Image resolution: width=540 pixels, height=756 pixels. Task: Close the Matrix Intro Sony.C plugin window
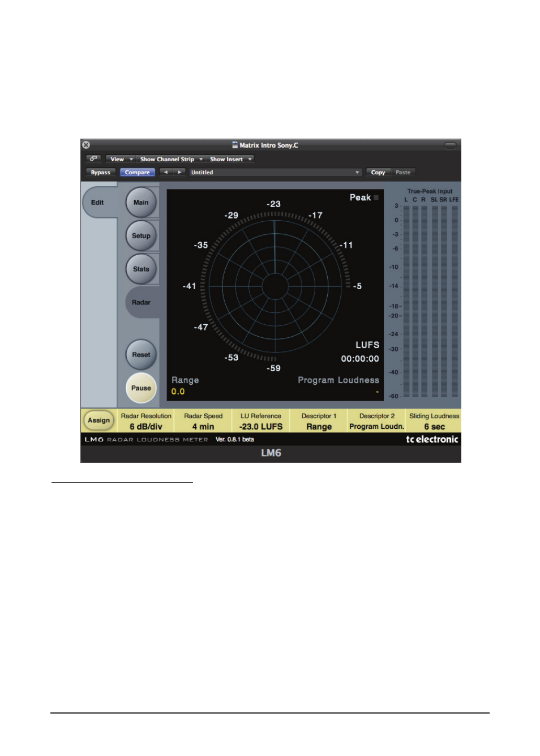tap(86, 145)
